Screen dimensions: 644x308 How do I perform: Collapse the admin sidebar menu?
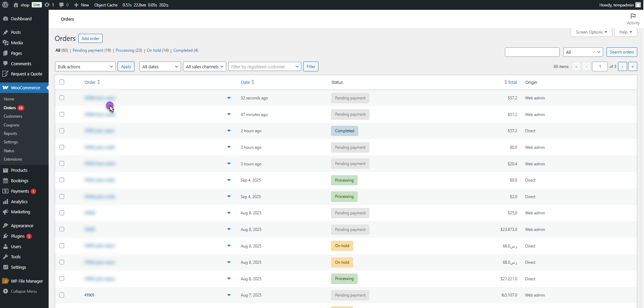[x=24, y=291]
